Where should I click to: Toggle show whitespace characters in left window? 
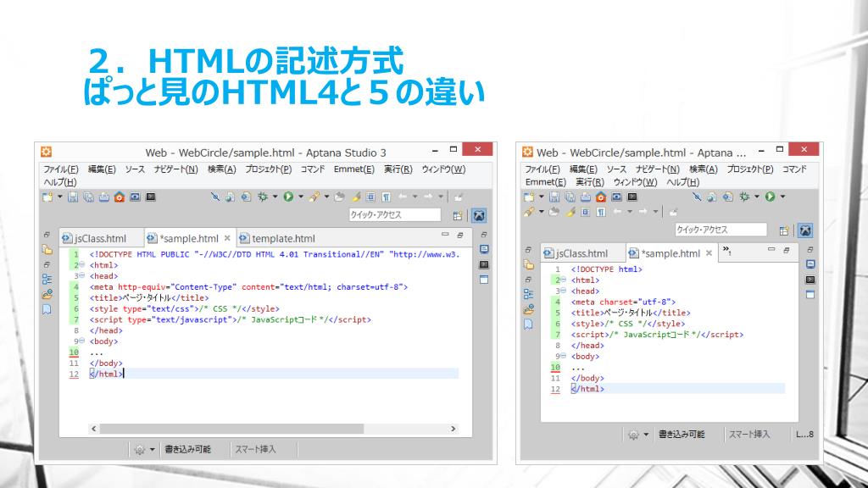coord(386,197)
